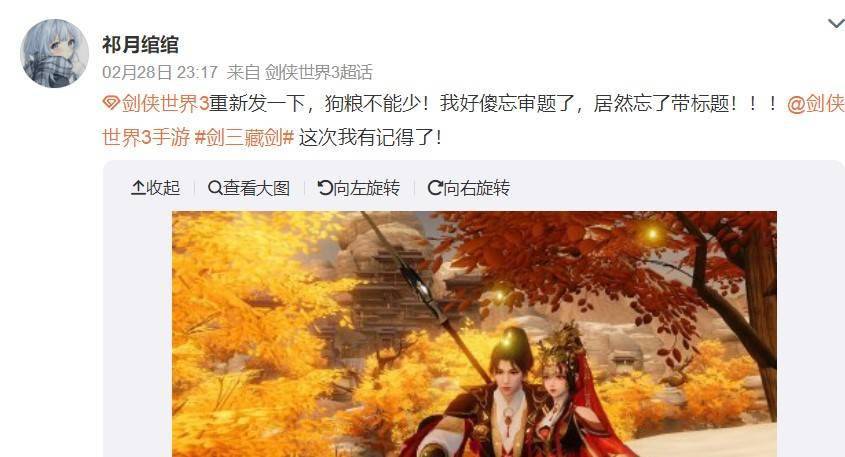Click the username 祁月绾绾
The width and height of the screenshot is (845, 457).
pos(140,44)
